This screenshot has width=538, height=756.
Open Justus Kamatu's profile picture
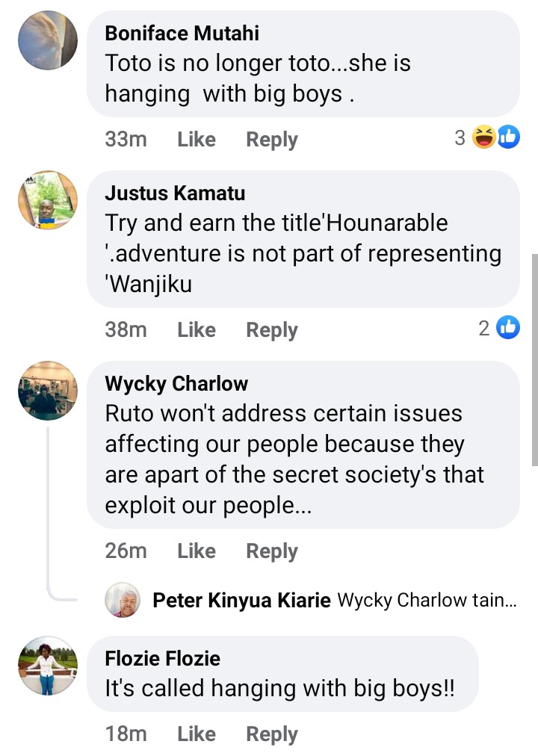(48, 200)
